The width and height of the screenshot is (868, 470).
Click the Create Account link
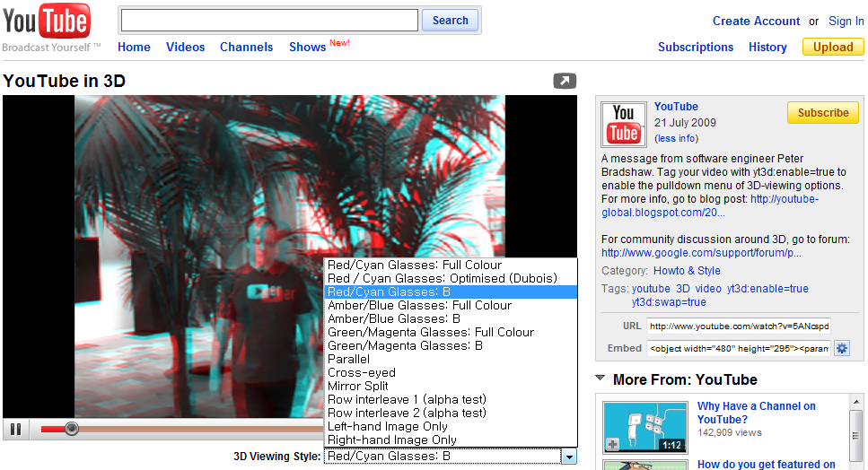pyautogui.click(x=756, y=21)
